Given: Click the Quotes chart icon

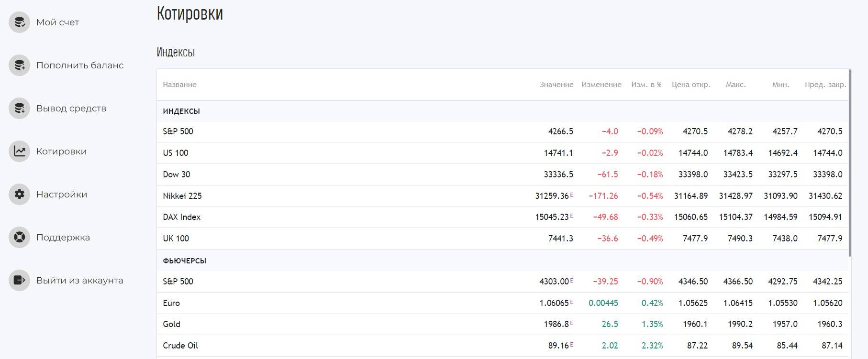Looking at the screenshot, I should click(20, 151).
